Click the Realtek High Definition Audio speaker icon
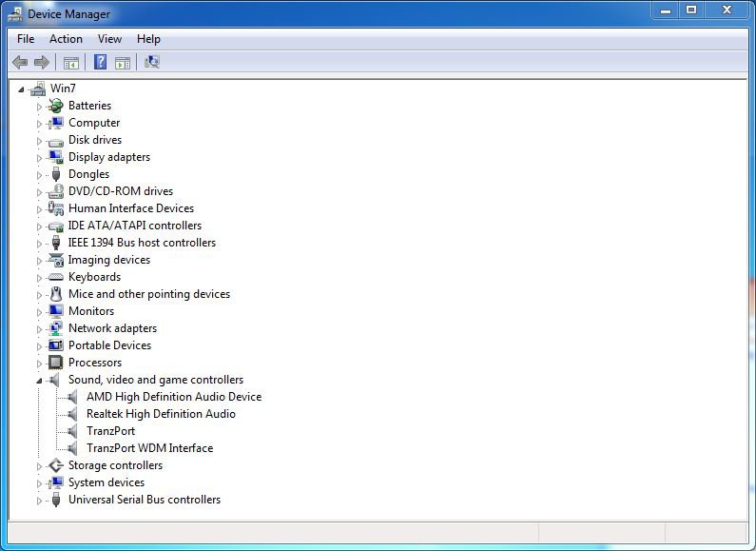 tap(73, 414)
